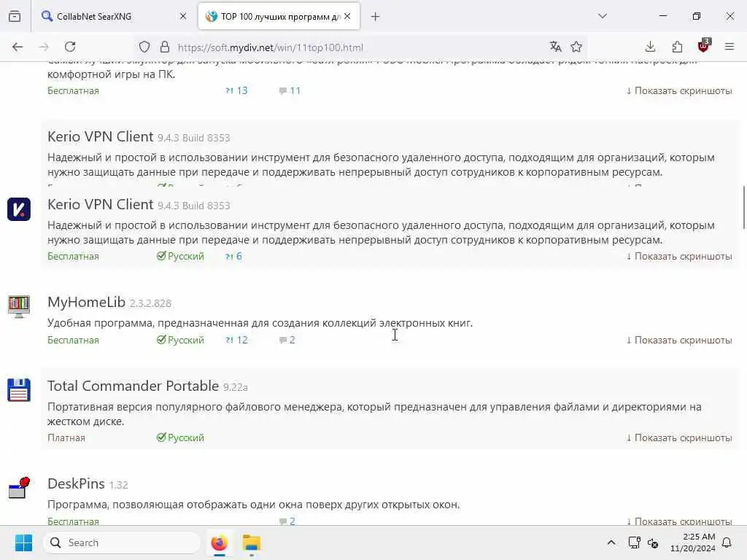Click the site security padlock icon

click(165, 47)
